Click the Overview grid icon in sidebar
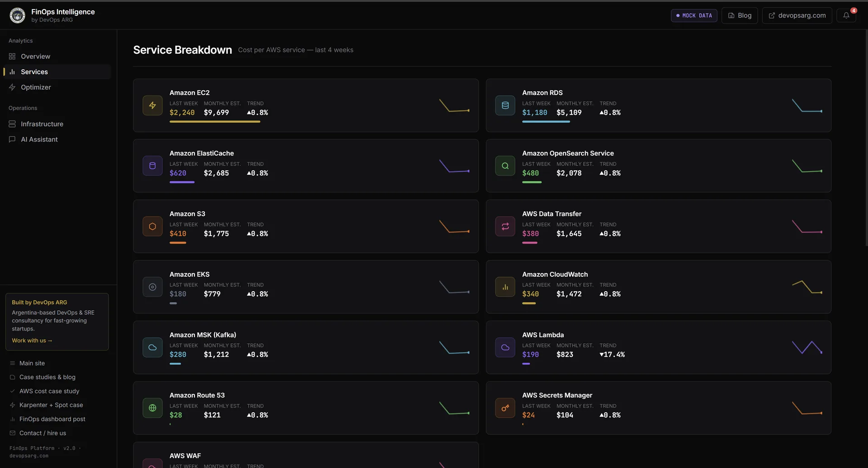The height and width of the screenshot is (468, 868). pos(12,57)
